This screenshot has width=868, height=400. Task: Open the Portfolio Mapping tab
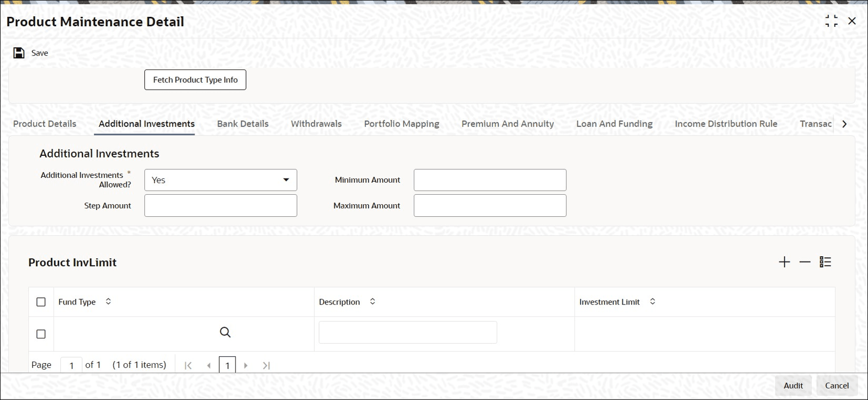point(402,124)
